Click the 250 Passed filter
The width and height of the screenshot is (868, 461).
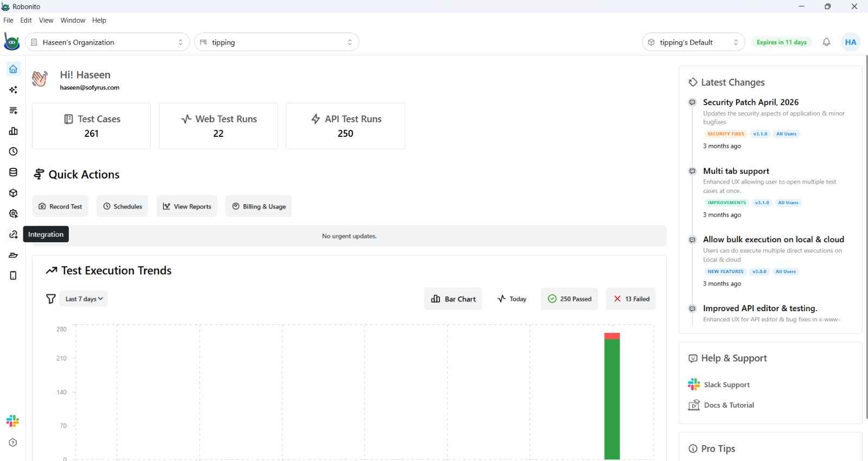[x=570, y=299]
